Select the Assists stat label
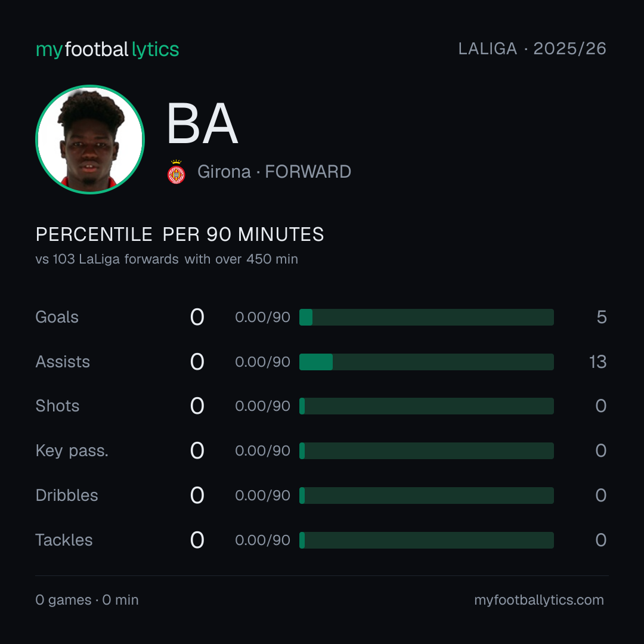Image resolution: width=644 pixels, height=644 pixels. (63, 362)
